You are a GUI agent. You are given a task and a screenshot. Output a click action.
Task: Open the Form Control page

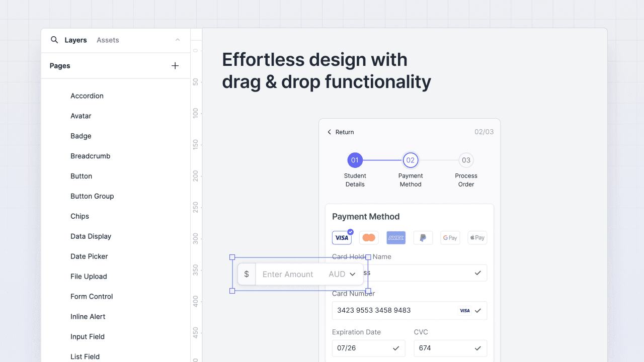(92, 297)
